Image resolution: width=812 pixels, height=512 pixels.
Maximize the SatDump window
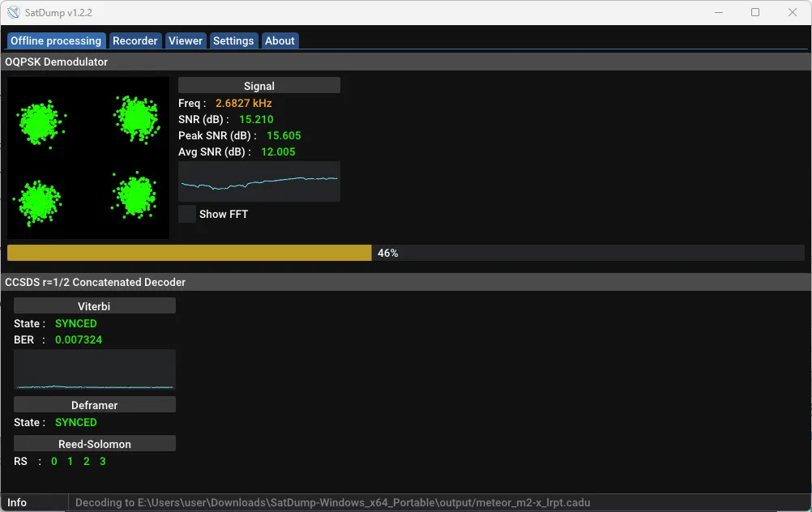pyautogui.click(x=755, y=12)
